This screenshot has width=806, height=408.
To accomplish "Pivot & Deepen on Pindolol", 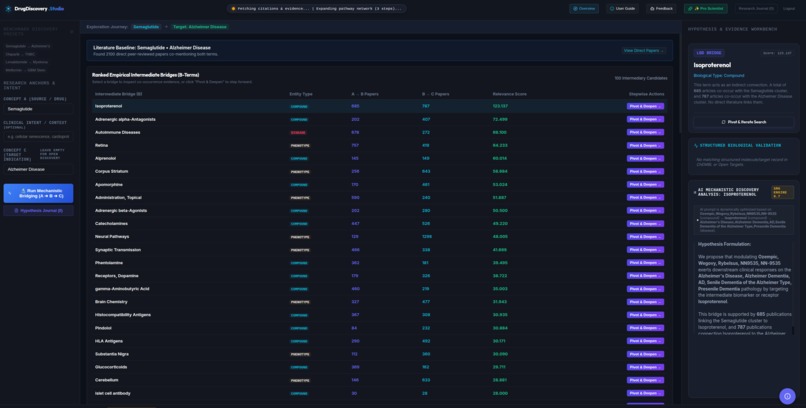I will pos(645,328).
